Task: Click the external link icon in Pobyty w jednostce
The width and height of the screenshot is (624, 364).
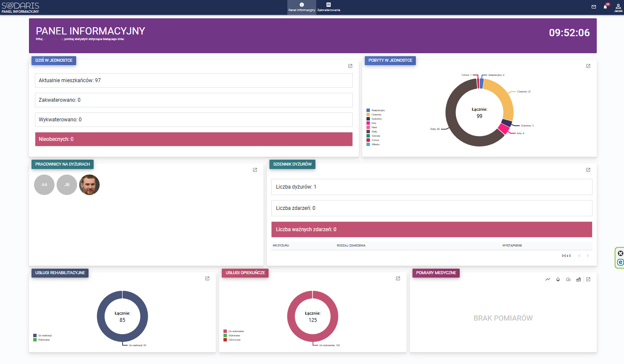Action: point(588,66)
